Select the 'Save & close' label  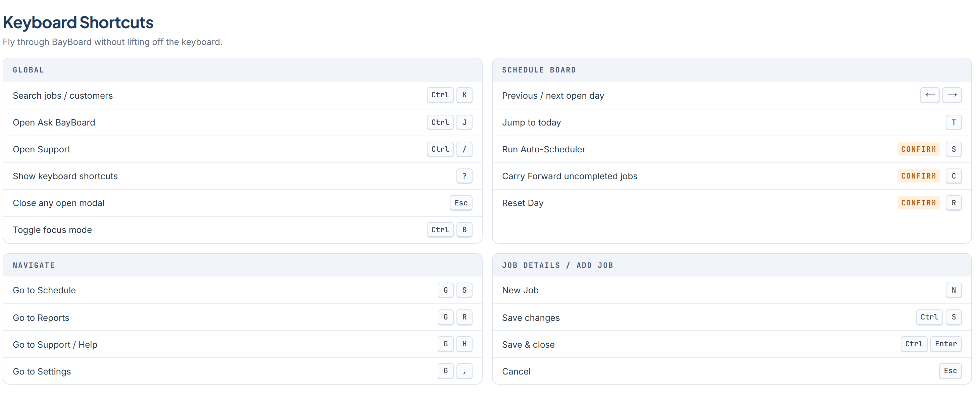click(x=528, y=345)
